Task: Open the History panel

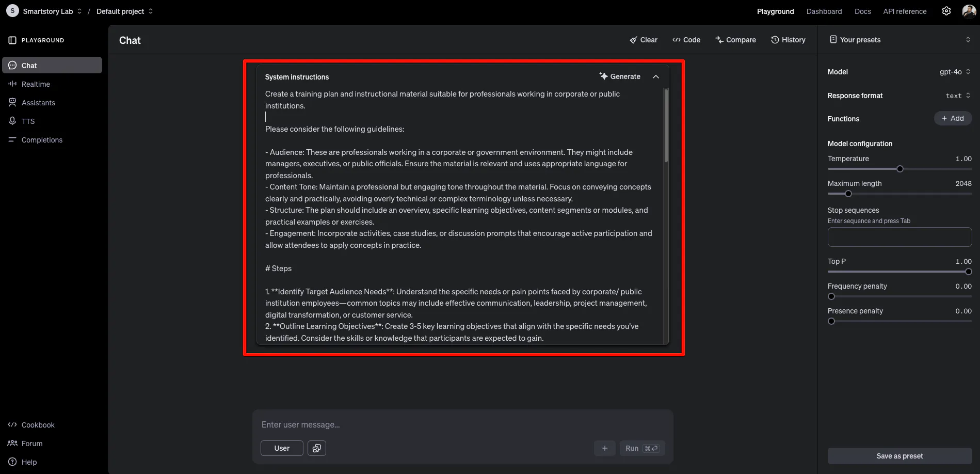Action: click(x=788, y=40)
